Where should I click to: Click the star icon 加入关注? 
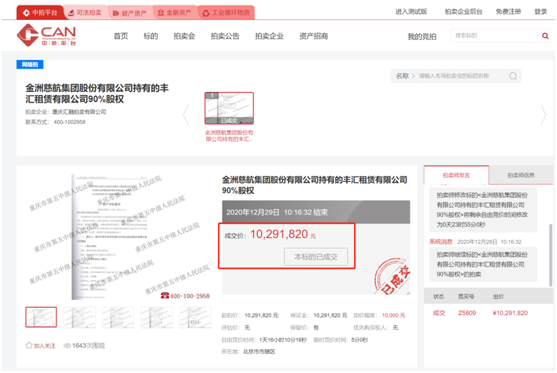(x=29, y=345)
